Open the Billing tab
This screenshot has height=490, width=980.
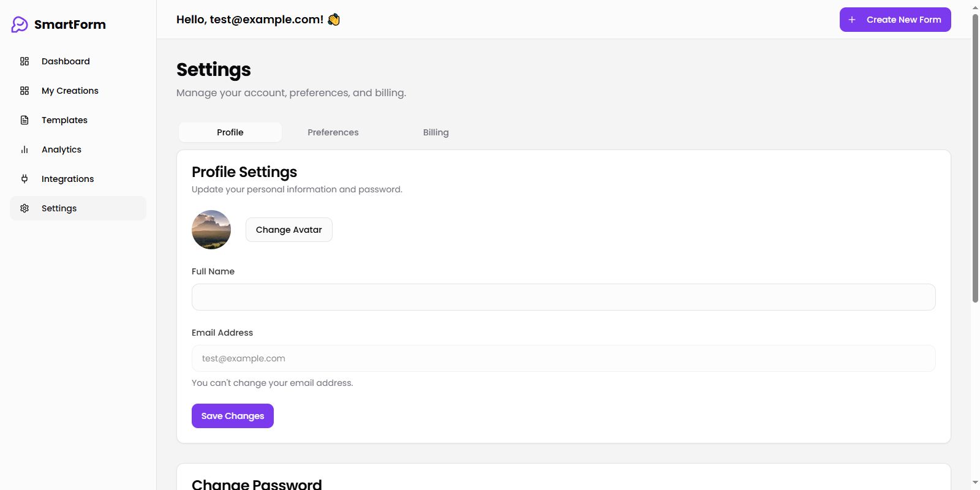435,132
